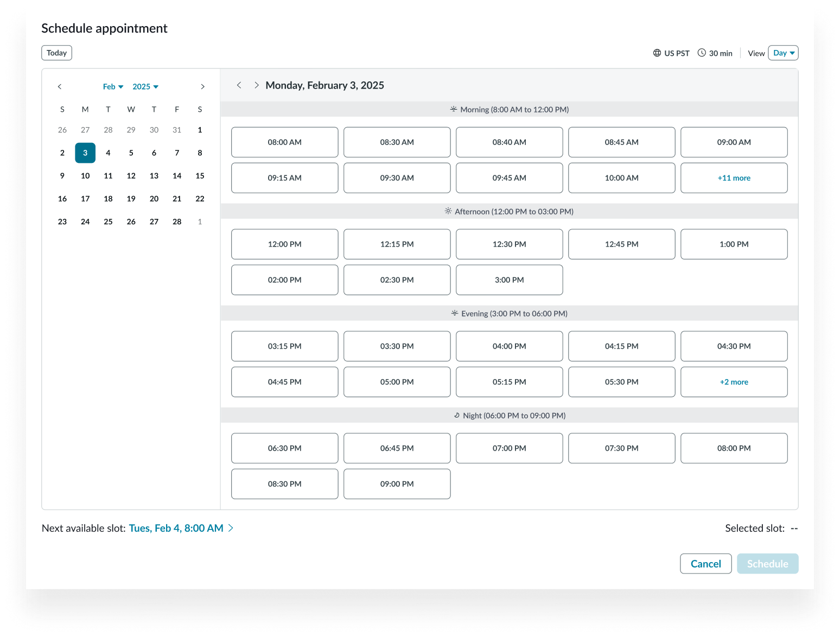The image size is (840, 637).
Task: Click the clock icon beside 30 min
Action: click(x=703, y=53)
